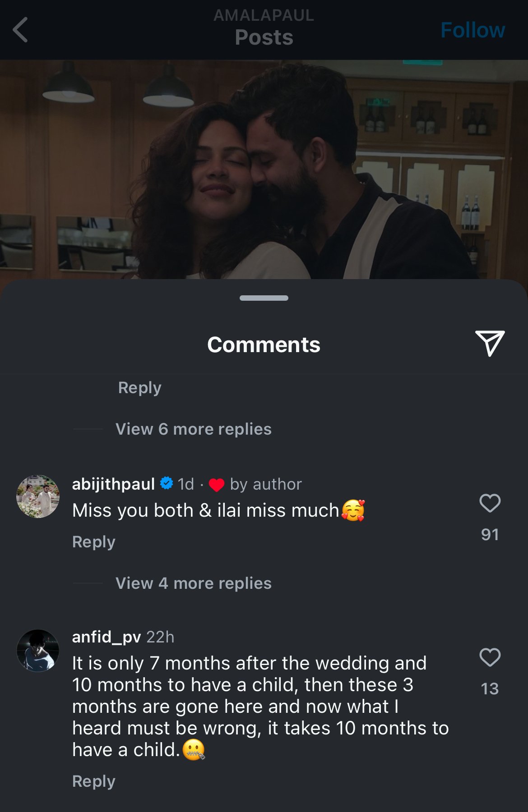This screenshot has height=812, width=528.
Task: Open abijithpaul's profile picture
Action: 38,496
